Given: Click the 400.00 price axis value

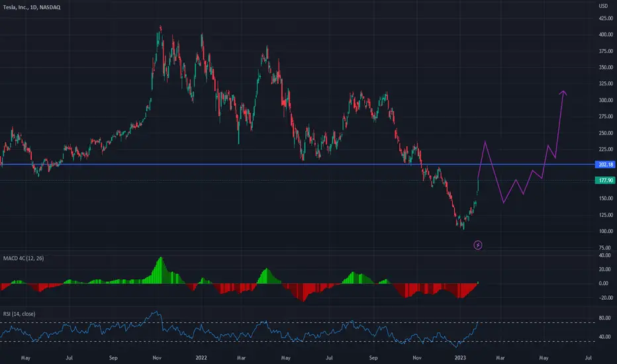Looking at the screenshot, I should click(606, 34).
